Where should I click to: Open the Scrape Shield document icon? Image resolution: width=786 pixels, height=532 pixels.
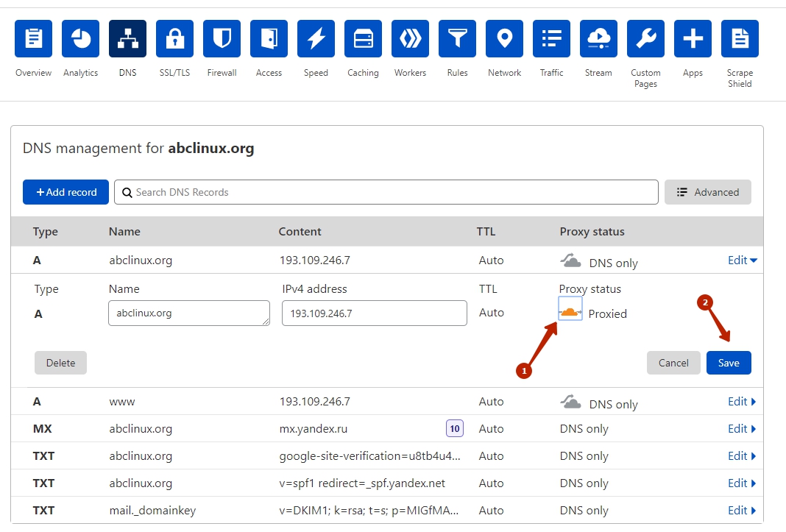point(740,39)
